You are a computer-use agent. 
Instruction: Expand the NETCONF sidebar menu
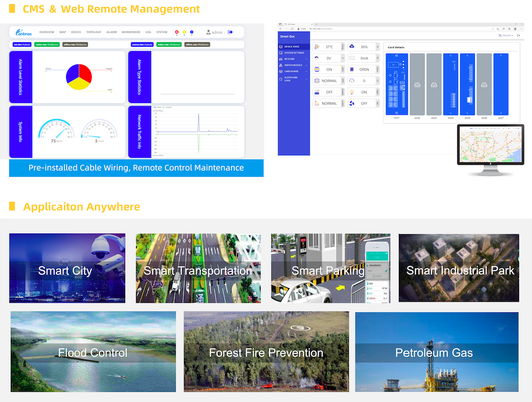click(289, 59)
